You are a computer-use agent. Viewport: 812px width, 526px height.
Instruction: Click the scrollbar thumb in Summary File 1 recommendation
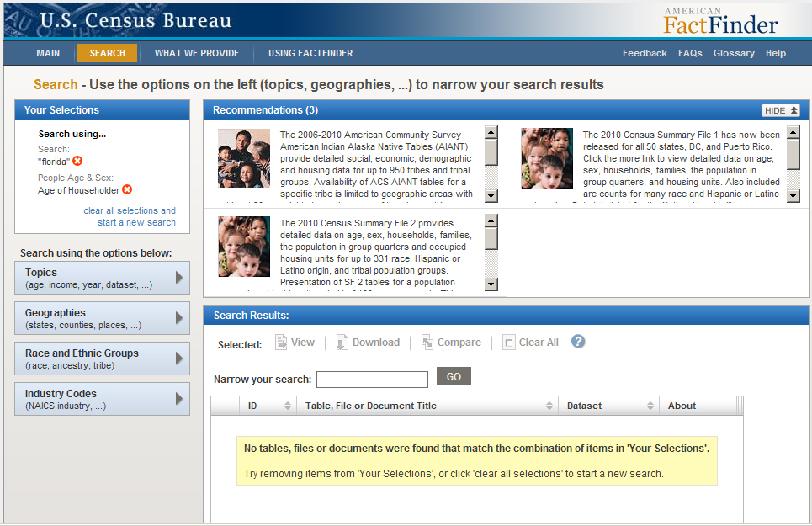point(793,154)
